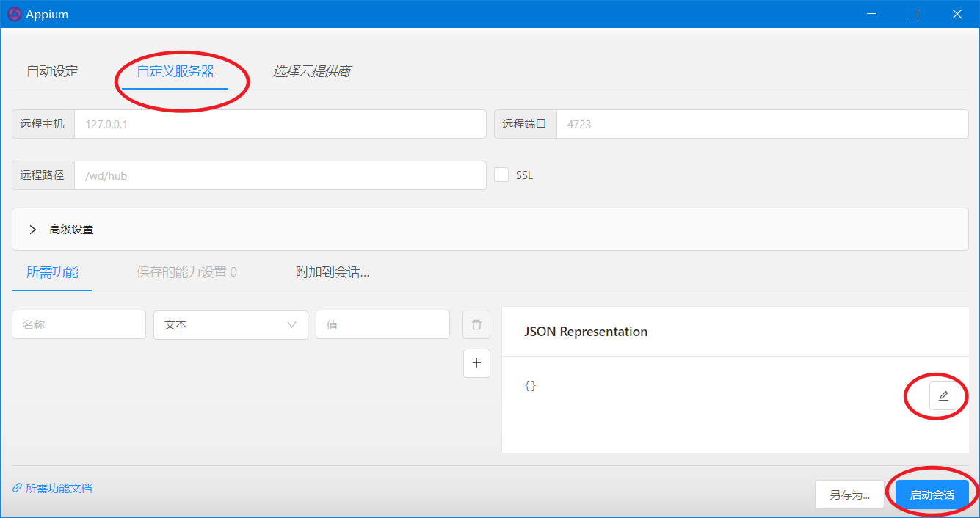Select 自定义服务器 tab
980x518 pixels.
(x=175, y=71)
